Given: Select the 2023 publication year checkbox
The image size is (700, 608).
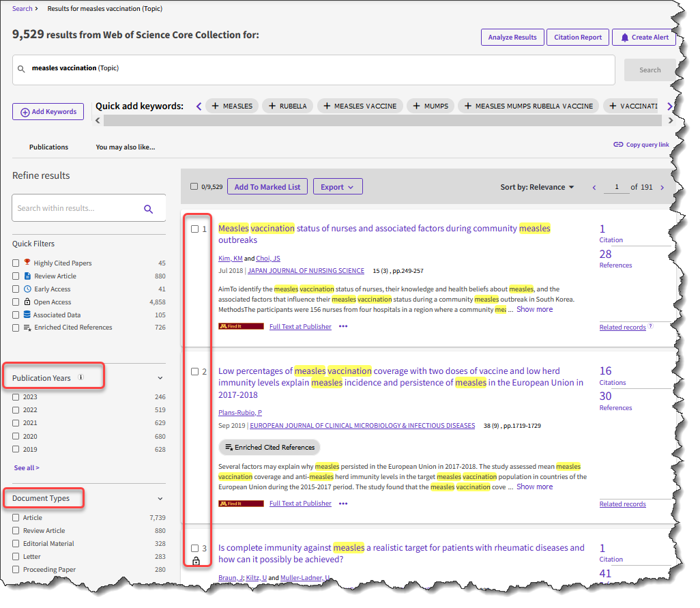Looking at the screenshot, I should point(16,397).
